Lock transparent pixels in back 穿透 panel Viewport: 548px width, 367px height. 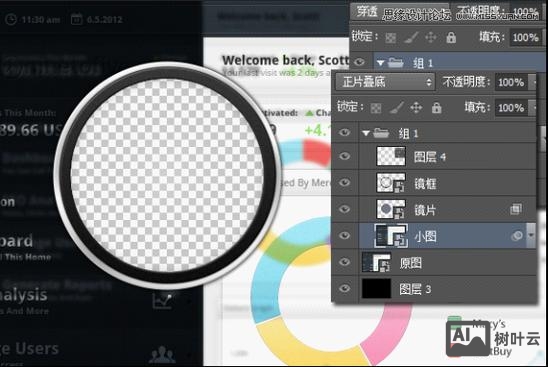point(390,37)
